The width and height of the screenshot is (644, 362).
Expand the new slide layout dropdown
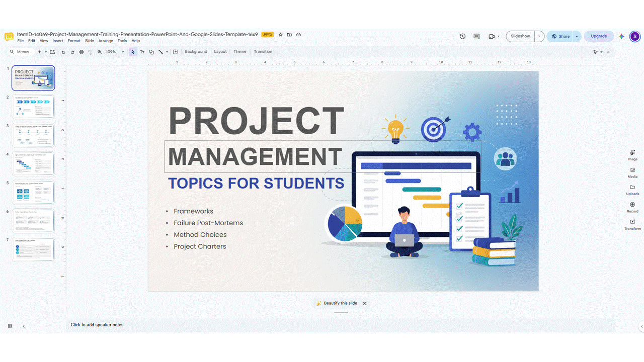45,52
